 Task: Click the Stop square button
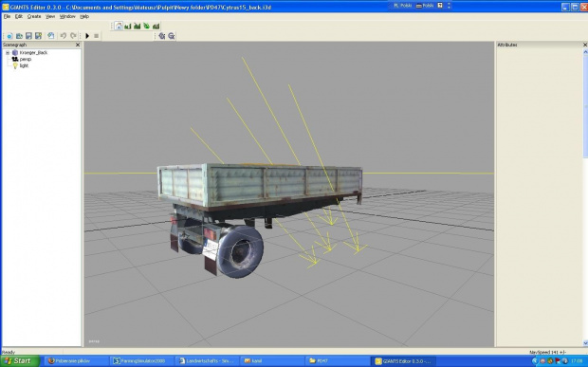click(97, 36)
